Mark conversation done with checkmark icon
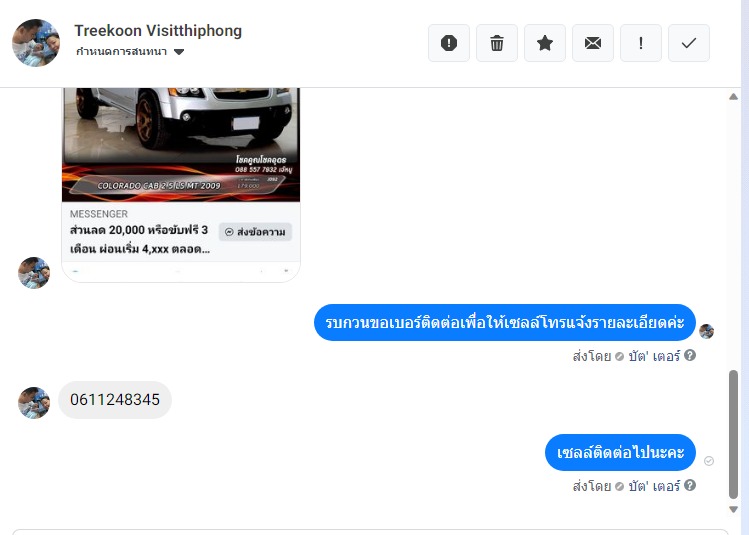749x535 pixels. tap(689, 43)
